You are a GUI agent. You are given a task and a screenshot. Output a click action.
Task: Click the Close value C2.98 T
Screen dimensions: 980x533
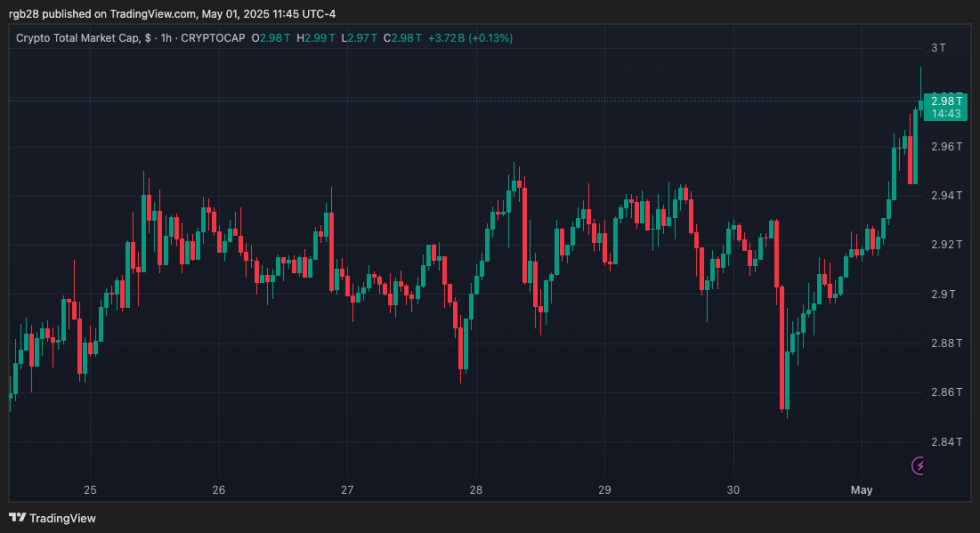click(402, 38)
